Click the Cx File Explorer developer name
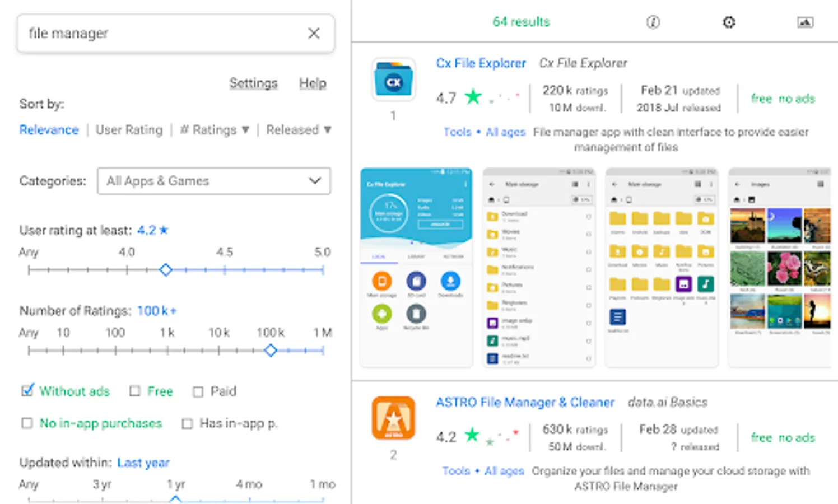The height and width of the screenshot is (504, 838). tap(583, 63)
